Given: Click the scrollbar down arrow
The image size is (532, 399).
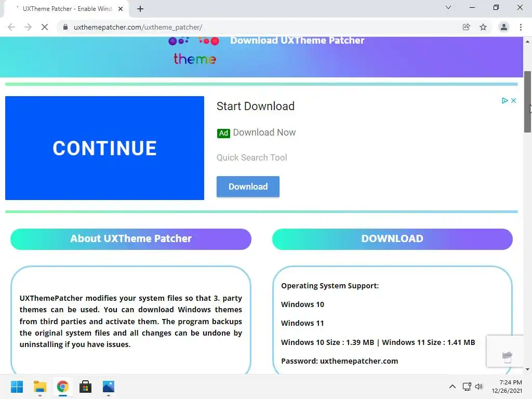Looking at the screenshot, I should pos(527,369).
